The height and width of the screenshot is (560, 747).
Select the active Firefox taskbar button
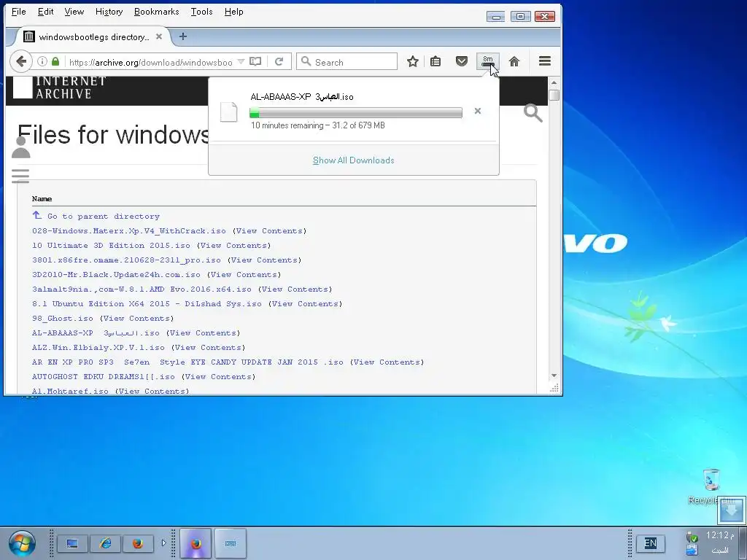point(196,543)
